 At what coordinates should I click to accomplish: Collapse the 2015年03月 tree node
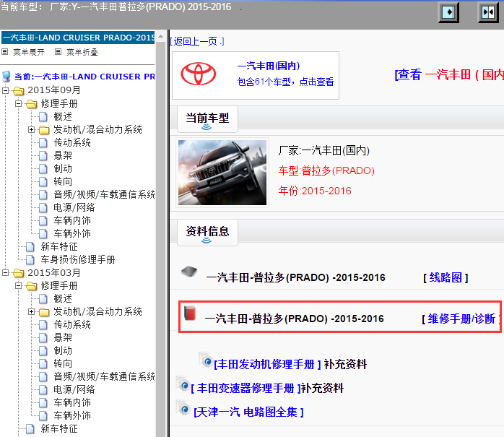coord(5,273)
